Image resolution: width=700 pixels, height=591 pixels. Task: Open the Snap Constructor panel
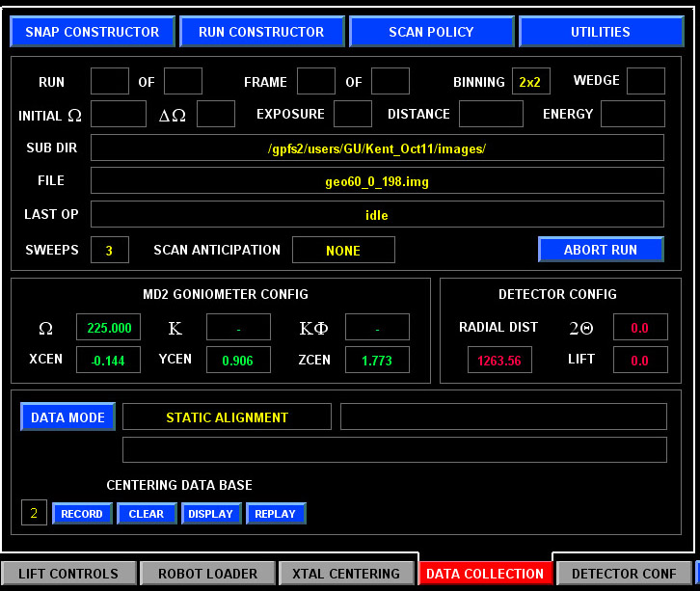(93, 32)
